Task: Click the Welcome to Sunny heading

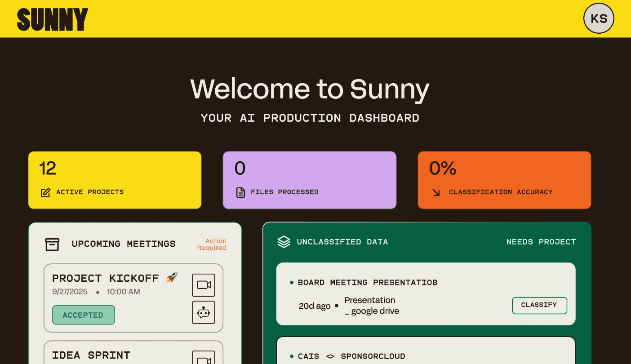Action: pyautogui.click(x=310, y=89)
